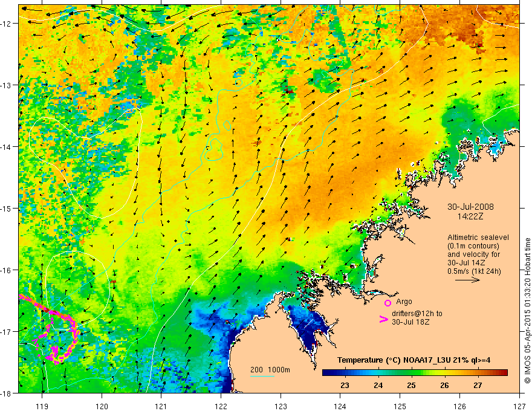Click the '126' longitude axis label
Screen dimensions: 532x411
(459, 406)
